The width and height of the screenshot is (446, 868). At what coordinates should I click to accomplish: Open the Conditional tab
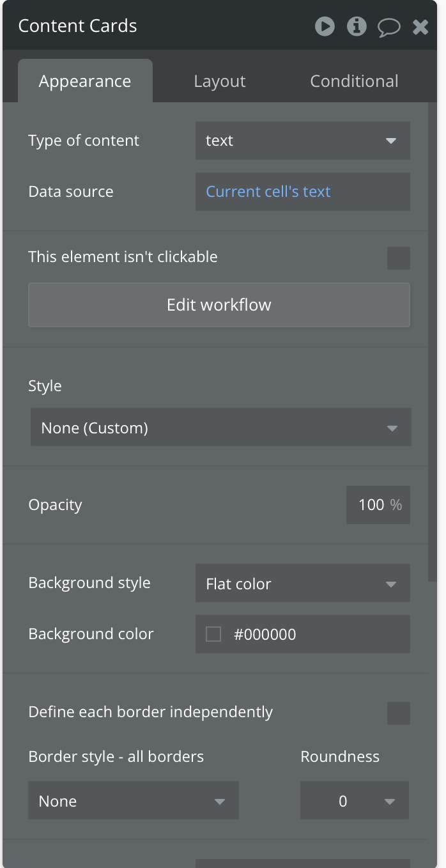[354, 81]
